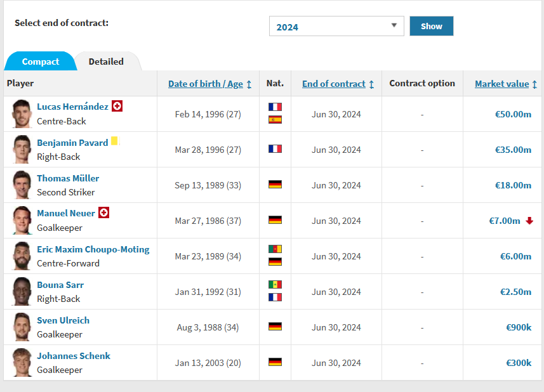The height and width of the screenshot is (392, 544).
Task: Switch to the Detailed tab
Action: (106, 62)
